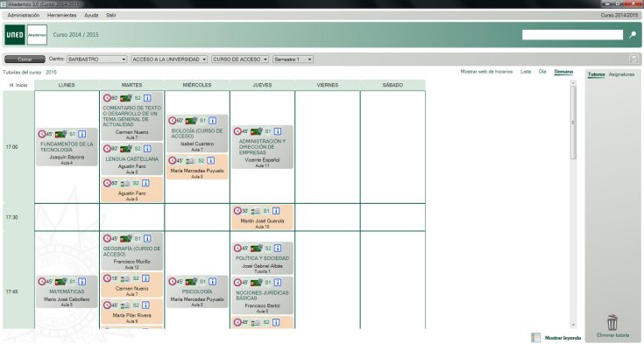Select the Agustín Faro Aula 8 orange card
The image size is (644, 344).
pyautogui.click(x=131, y=190)
